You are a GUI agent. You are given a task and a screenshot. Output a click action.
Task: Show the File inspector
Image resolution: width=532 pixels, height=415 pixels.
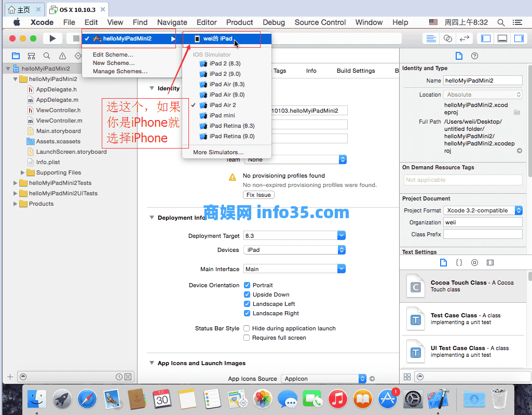[459, 56]
